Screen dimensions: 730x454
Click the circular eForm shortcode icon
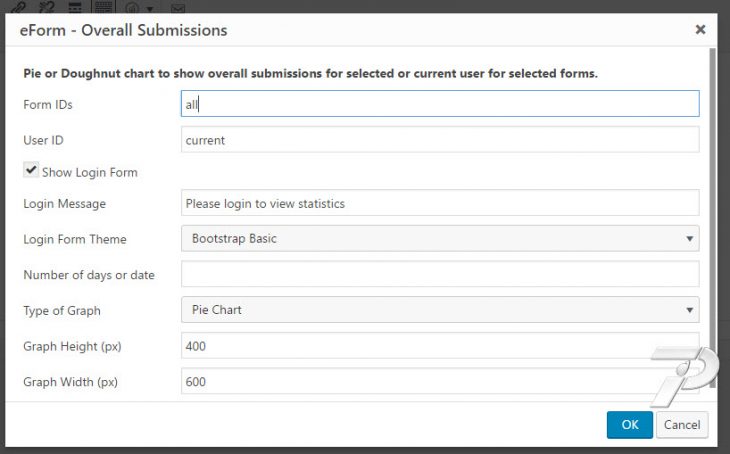[x=132, y=8]
